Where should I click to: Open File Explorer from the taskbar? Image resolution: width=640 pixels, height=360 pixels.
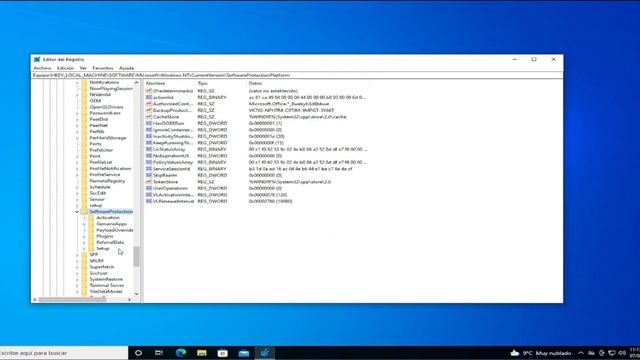202,353
